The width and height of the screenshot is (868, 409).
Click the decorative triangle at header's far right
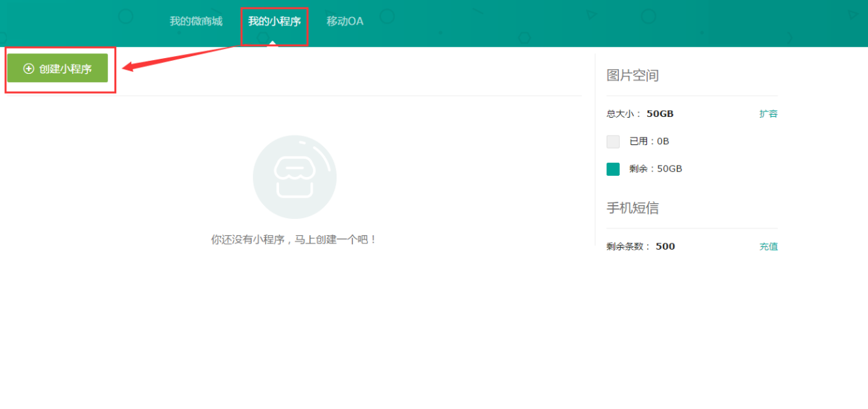tap(852, 14)
